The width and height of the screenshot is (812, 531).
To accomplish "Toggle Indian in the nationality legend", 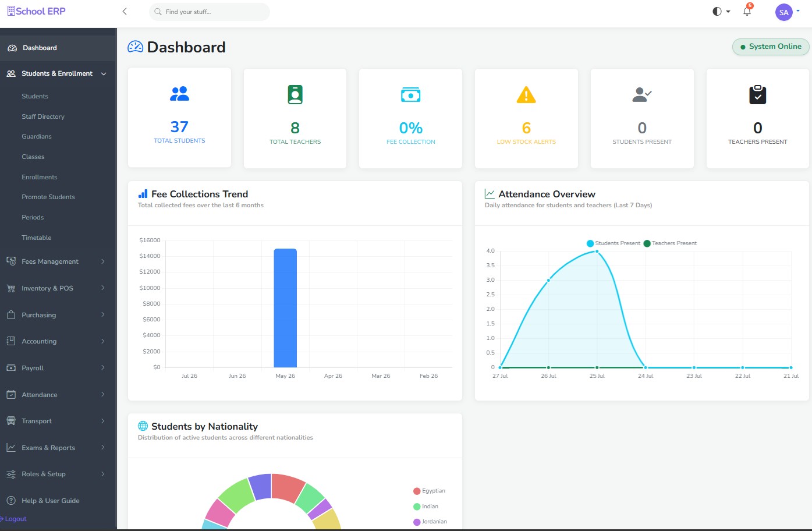I will (x=425, y=507).
